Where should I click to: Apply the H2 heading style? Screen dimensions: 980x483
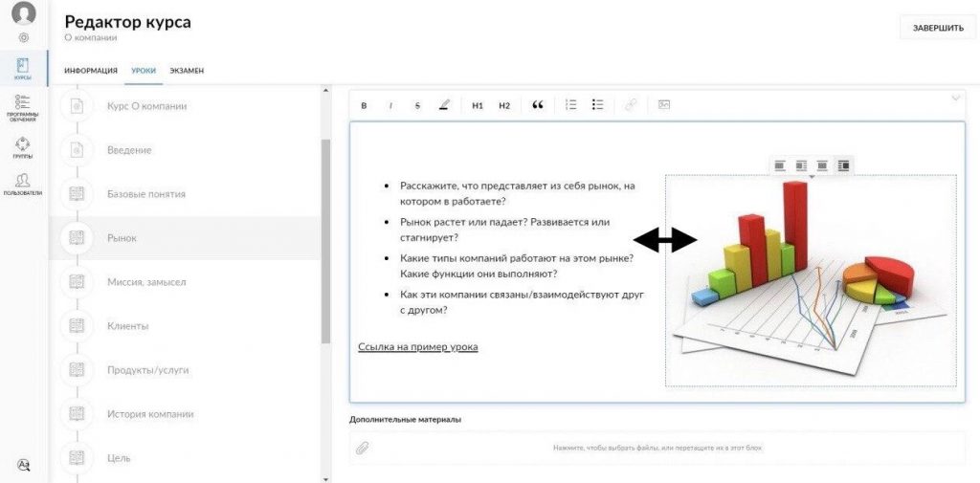(504, 105)
